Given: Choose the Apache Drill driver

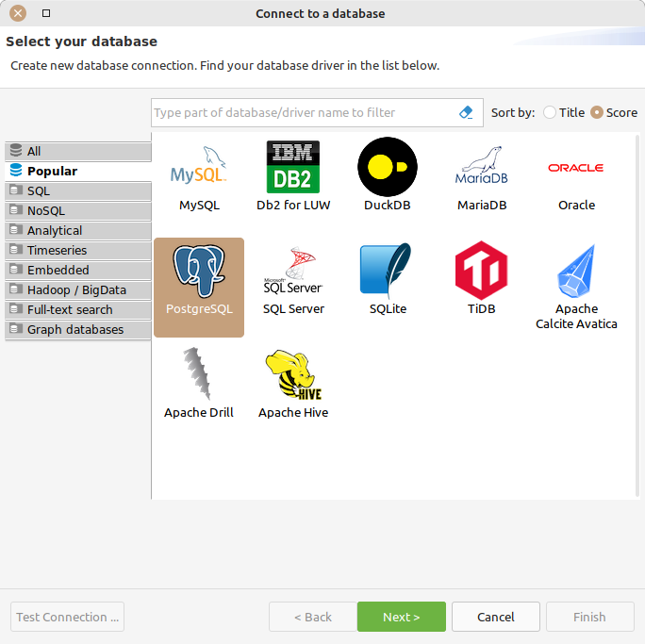Looking at the screenshot, I should (199, 375).
